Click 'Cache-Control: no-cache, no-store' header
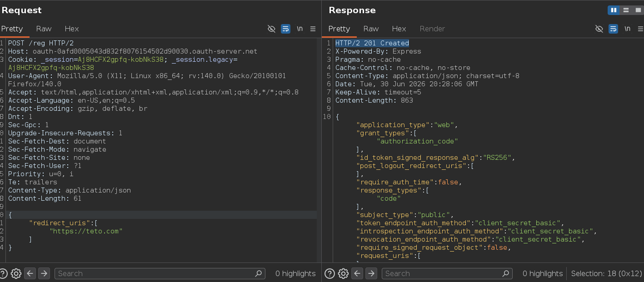 tap(403, 68)
